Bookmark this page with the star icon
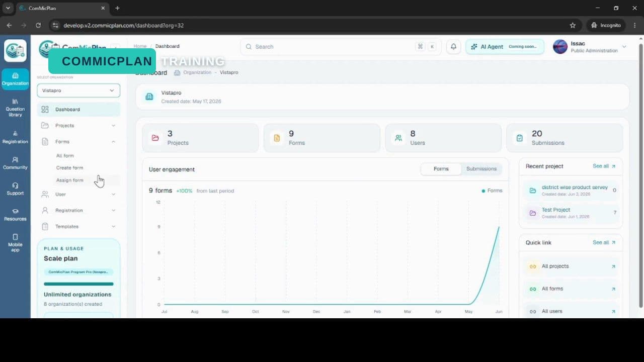 (x=573, y=25)
